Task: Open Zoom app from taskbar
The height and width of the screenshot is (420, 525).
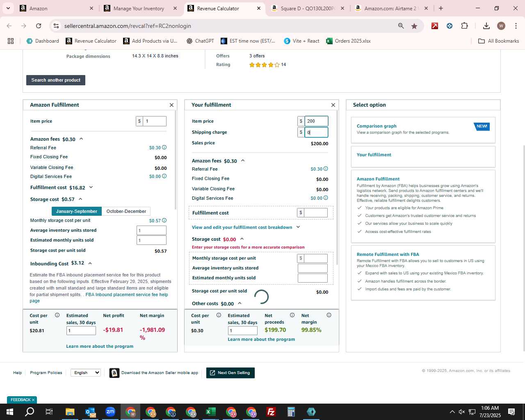Action: point(110,412)
